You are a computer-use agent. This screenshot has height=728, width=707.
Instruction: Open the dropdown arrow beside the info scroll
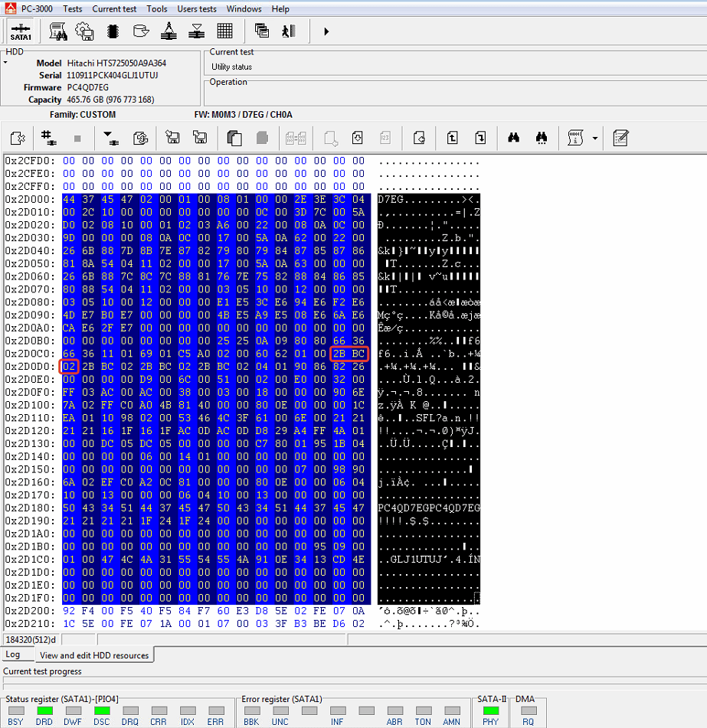pos(594,139)
